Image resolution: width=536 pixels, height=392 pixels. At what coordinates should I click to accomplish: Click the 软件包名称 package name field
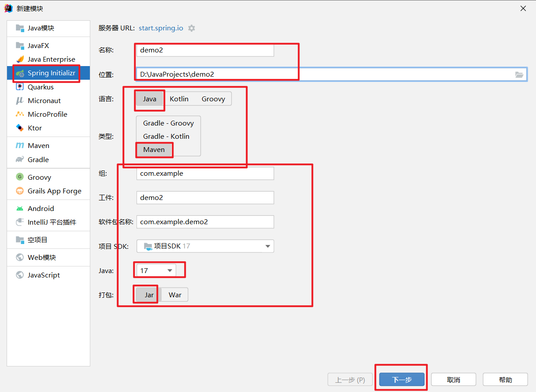click(x=205, y=222)
